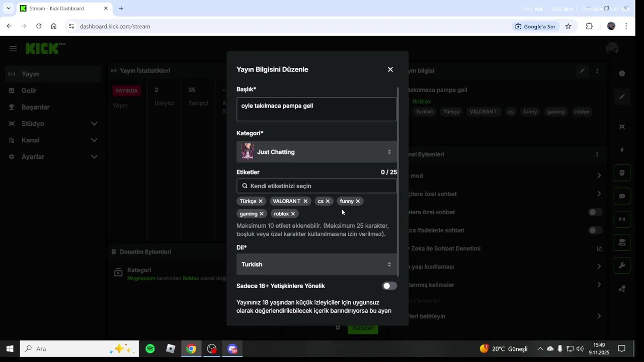
Task: Toggle Sadece 18+ Yetişkinlere Yönelik switch
Action: tap(389, 286)
